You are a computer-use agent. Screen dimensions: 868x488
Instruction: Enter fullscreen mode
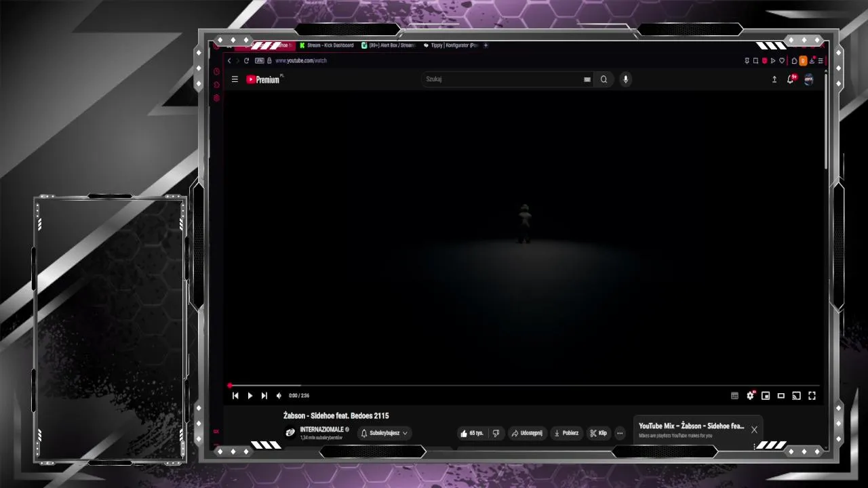(x=812, y=396)
